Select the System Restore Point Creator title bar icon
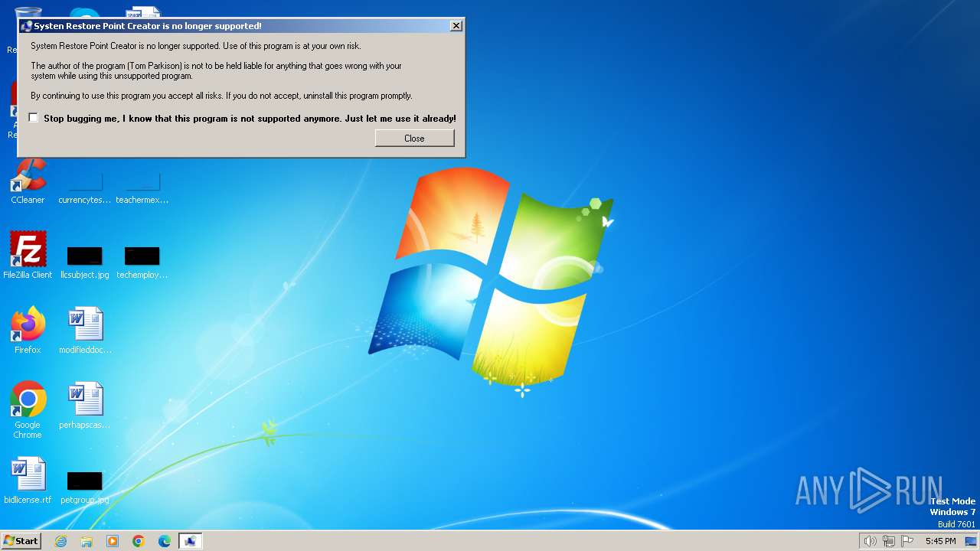Viewport: 980px width, 551px height. click(26, 26)
